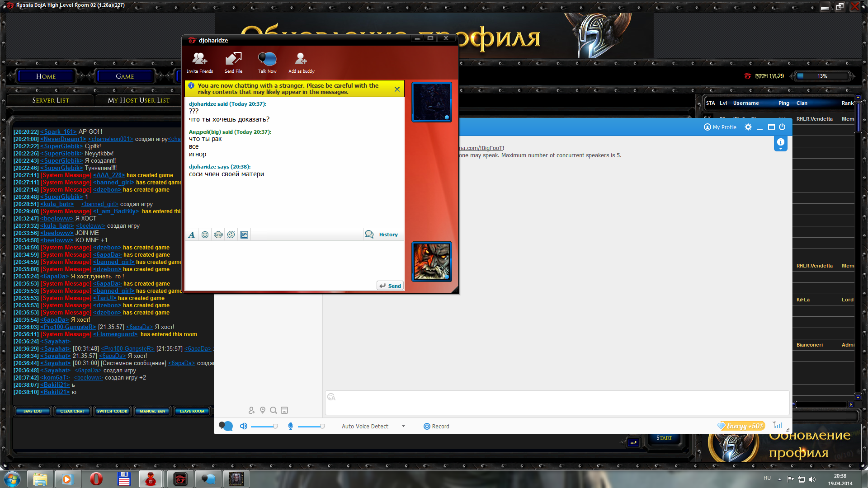Open the Home tab
The image size is (868, 488).
pos(46,76)
